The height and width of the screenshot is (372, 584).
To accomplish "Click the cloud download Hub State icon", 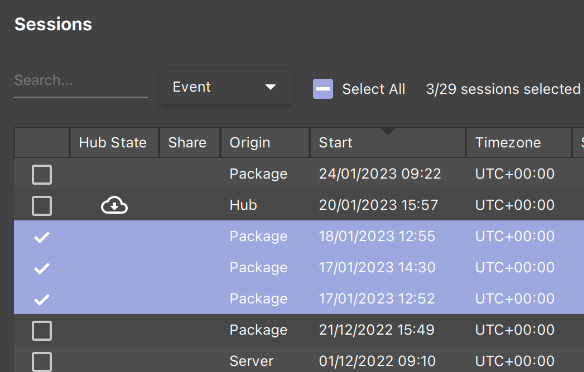I will pyautogui.click(x=114, y=205).
